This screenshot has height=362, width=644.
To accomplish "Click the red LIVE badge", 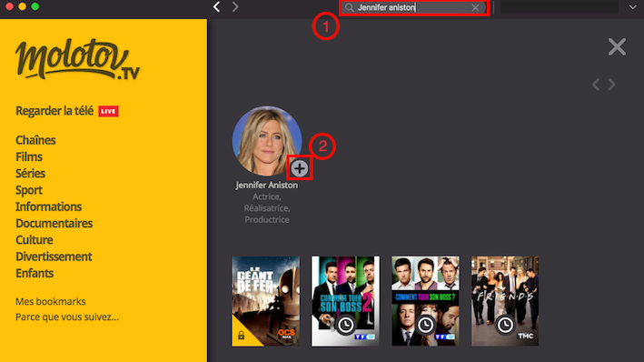I will click(x=108, y=111).
